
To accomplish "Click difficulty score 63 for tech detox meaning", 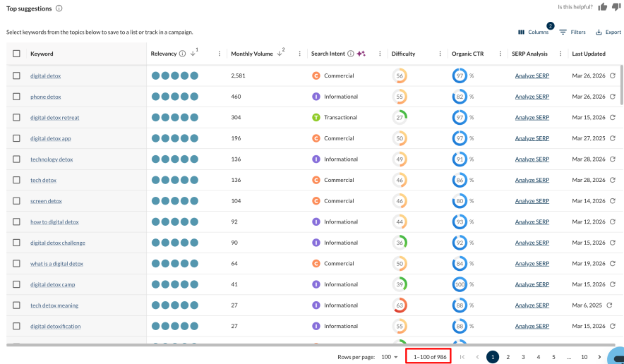I will click(400, 305).
